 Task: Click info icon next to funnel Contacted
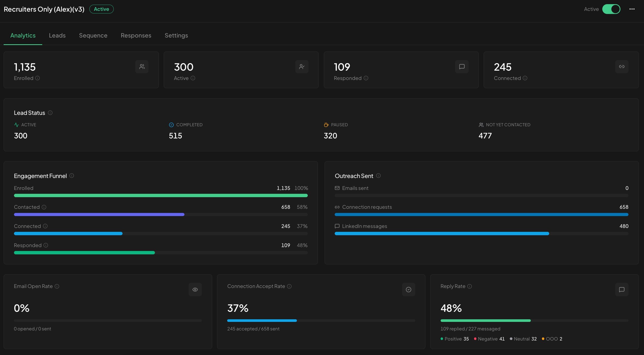click(x=44, y=207)
